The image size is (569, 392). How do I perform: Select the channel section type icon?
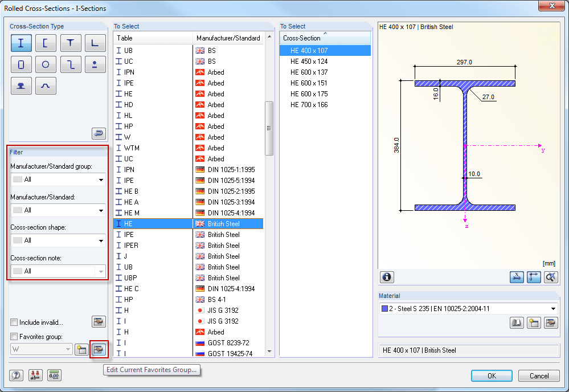click(46, 43)
